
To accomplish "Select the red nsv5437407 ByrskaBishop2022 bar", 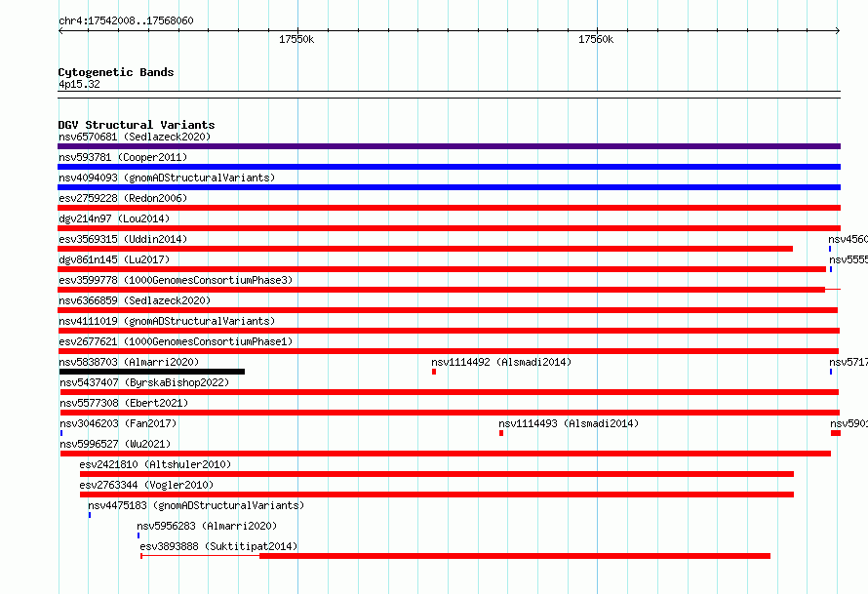I will tap(449, 392).
